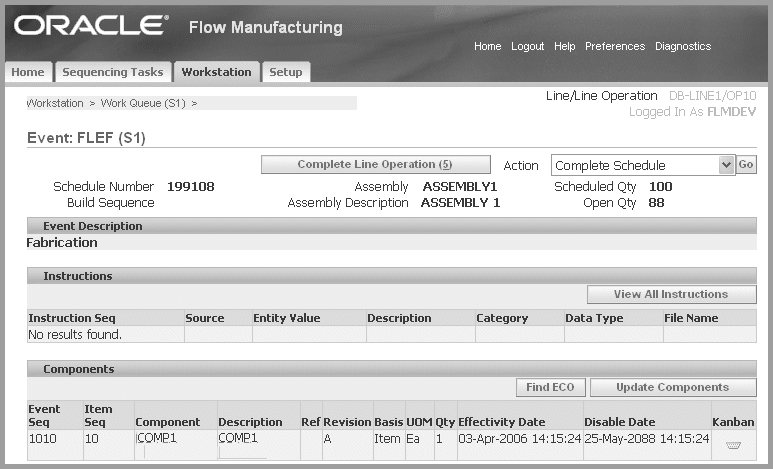
Task: Click the Fabrication event description
Action: pos(62,243)
